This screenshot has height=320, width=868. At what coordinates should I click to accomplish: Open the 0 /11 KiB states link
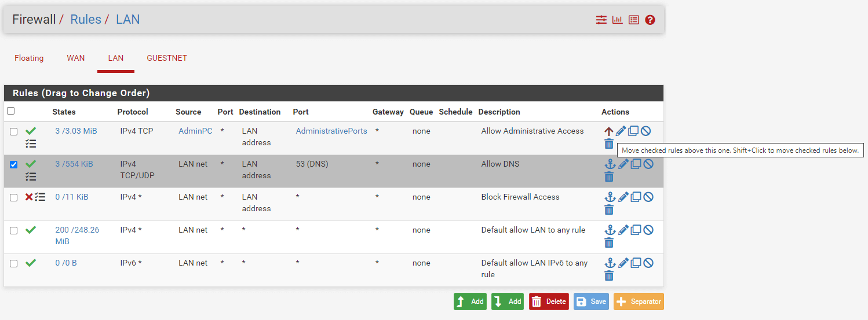point(72,197)
